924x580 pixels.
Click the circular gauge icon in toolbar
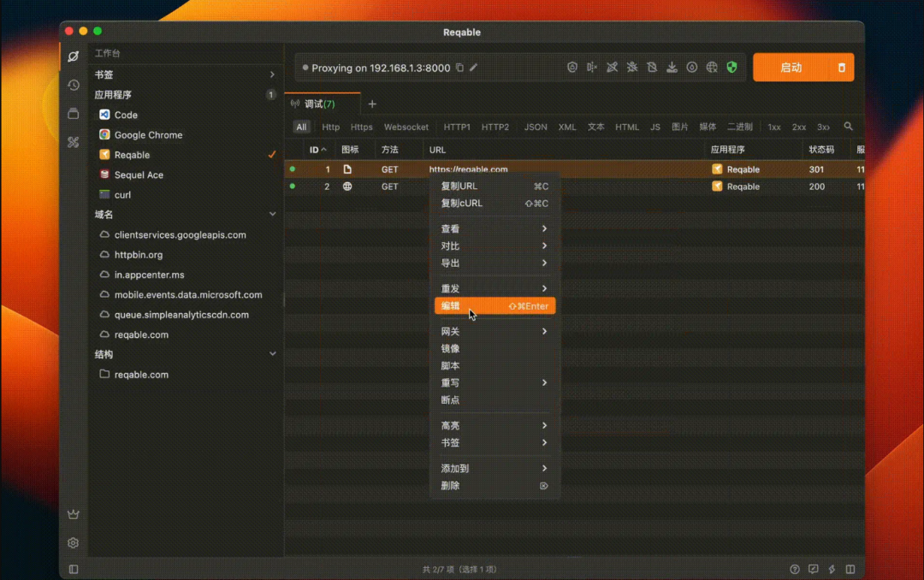click(692, 68)
